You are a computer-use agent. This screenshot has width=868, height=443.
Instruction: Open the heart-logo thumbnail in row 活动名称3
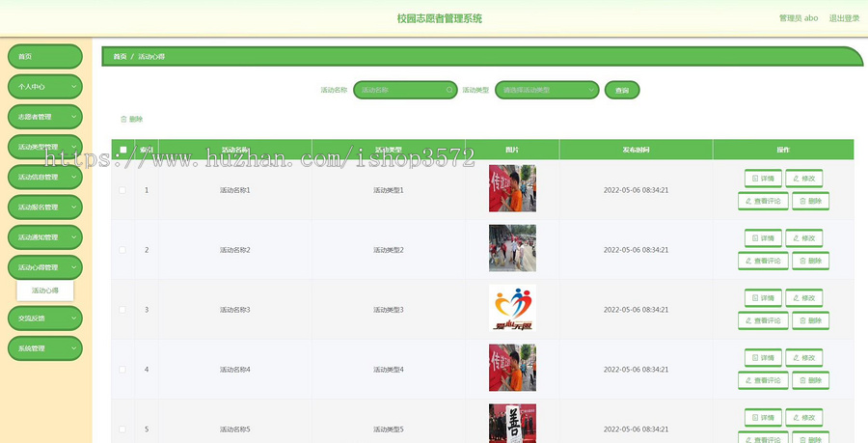pos(512,308)
